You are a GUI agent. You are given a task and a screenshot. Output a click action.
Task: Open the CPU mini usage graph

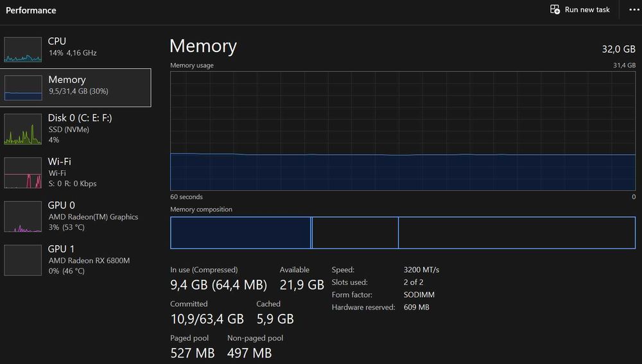23,49
